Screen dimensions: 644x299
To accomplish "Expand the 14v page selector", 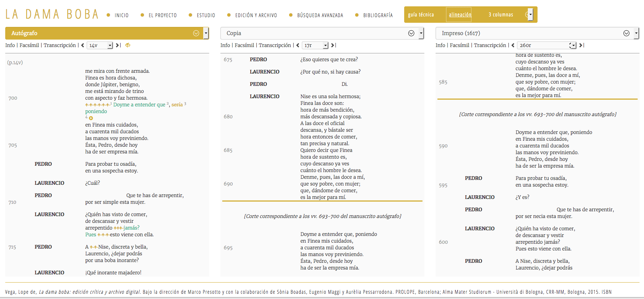I will 100,46.
